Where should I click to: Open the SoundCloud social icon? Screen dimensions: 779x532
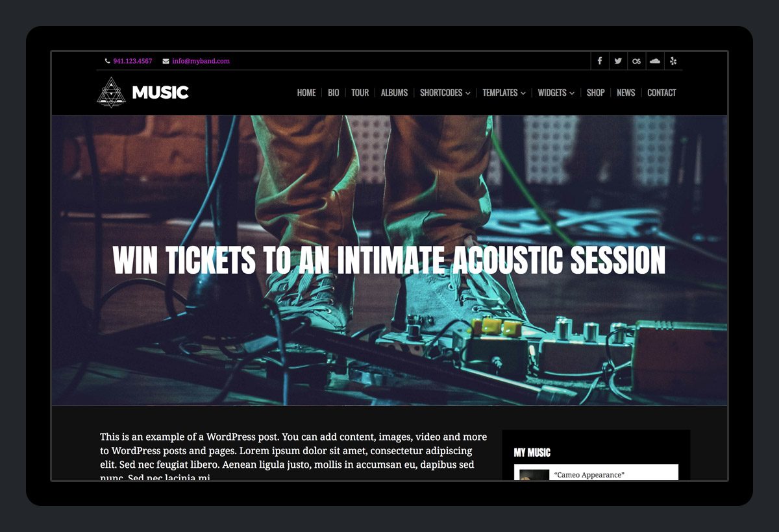655,61
